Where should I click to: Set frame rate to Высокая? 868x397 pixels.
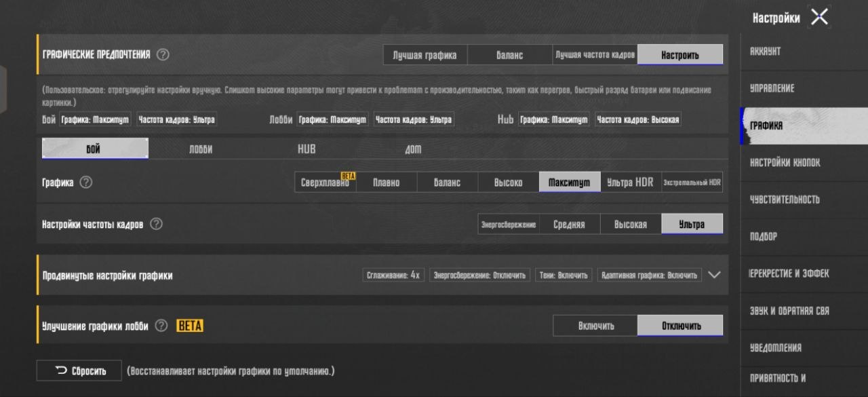pos(631,224)
